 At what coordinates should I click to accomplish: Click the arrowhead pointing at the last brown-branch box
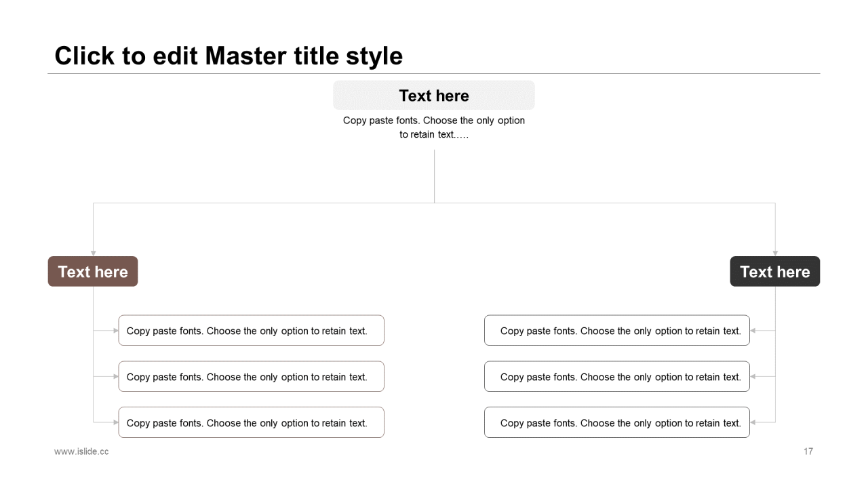pyautogui.click(x=116, y=423)
